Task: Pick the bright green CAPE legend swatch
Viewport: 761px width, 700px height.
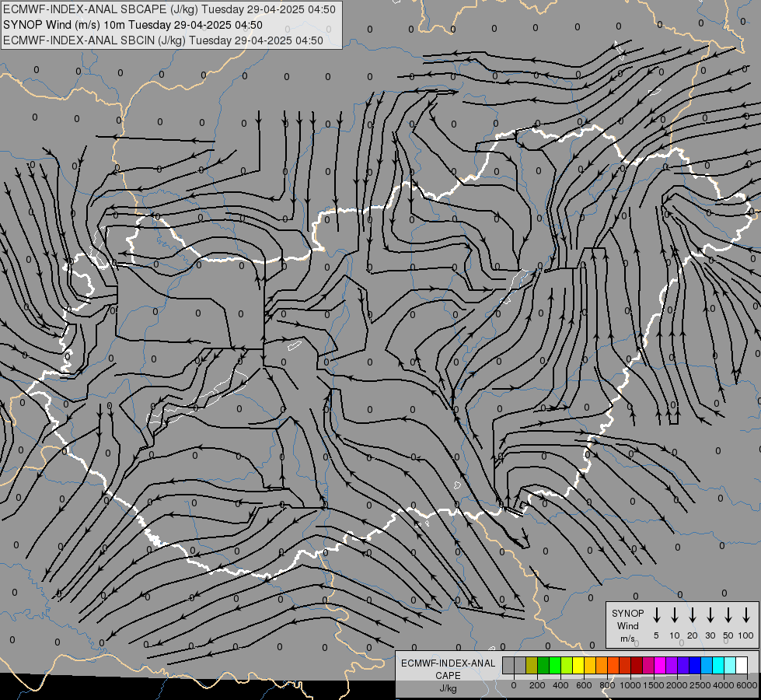Action: 555,665
